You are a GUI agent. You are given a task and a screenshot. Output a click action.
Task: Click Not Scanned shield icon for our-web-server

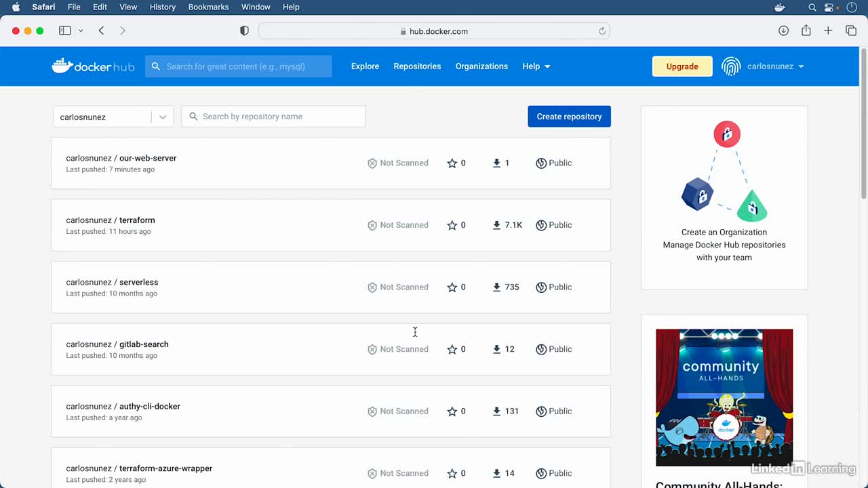[372, 163]
